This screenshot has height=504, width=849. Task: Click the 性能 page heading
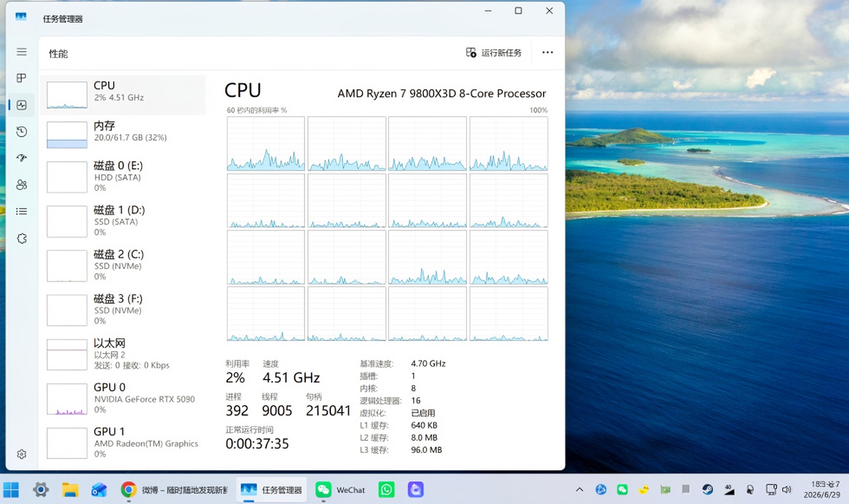click(58, 54)
